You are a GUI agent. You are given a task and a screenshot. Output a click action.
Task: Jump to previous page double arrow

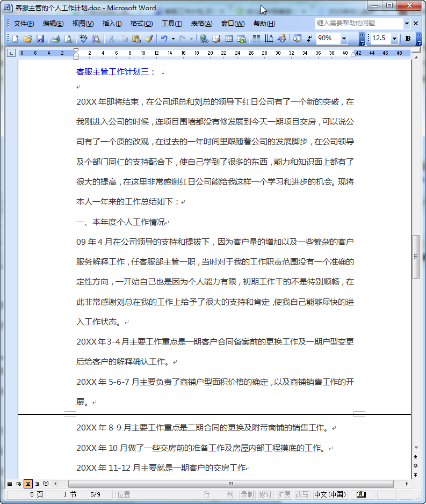415,457
